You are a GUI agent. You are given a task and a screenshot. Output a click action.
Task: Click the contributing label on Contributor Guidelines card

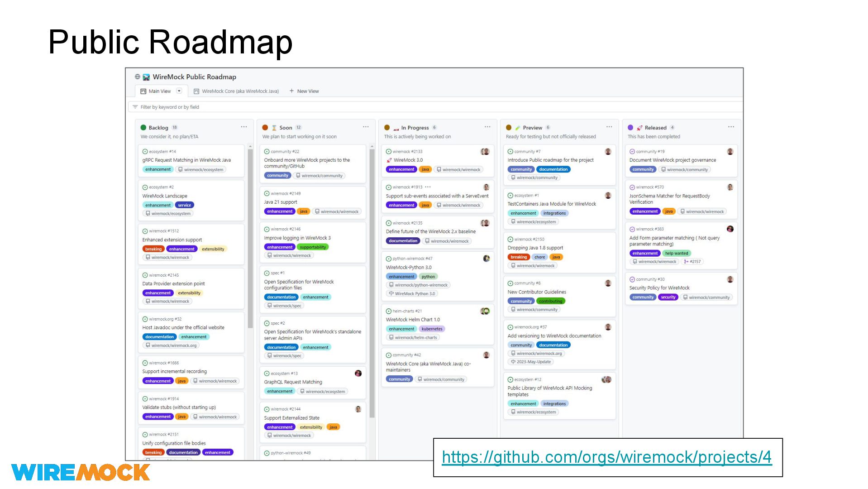(551, 301)
